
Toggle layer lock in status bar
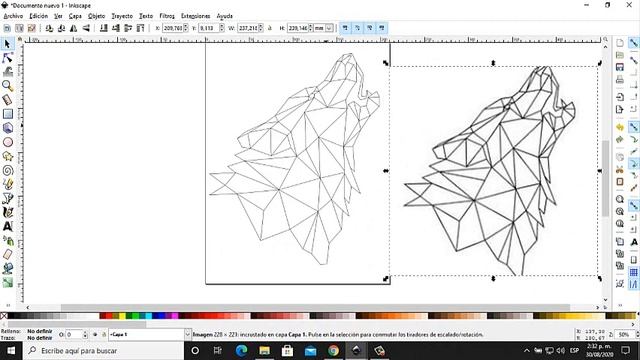(104, 334)
